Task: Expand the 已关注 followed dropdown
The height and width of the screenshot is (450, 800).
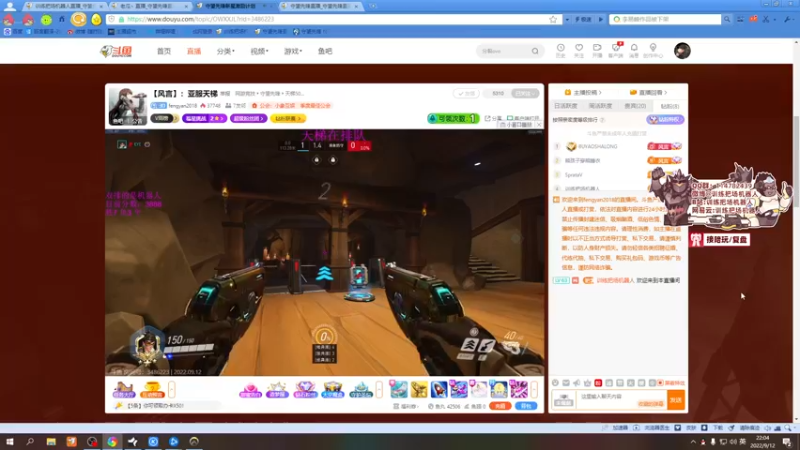Action: (x=525, y=93)
